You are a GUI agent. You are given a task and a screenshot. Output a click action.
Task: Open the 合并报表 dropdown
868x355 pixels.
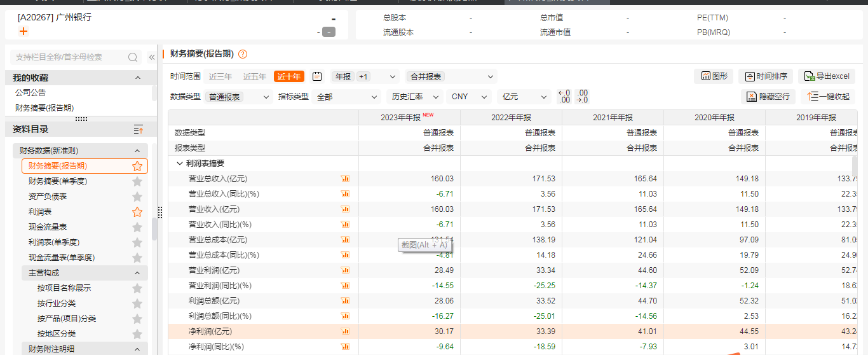tap(451, 76)
